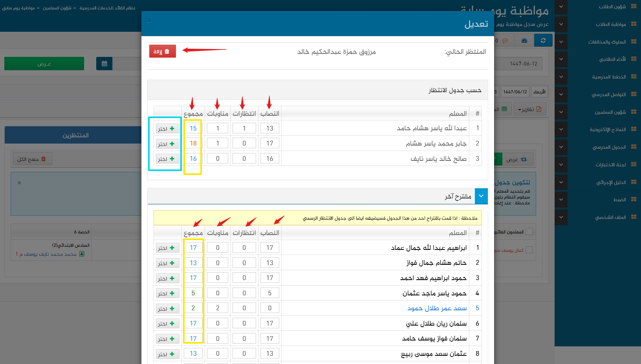Close the تعديل modal with X
The width and height of the screenshot is (641, 364).
coord(149,21)
